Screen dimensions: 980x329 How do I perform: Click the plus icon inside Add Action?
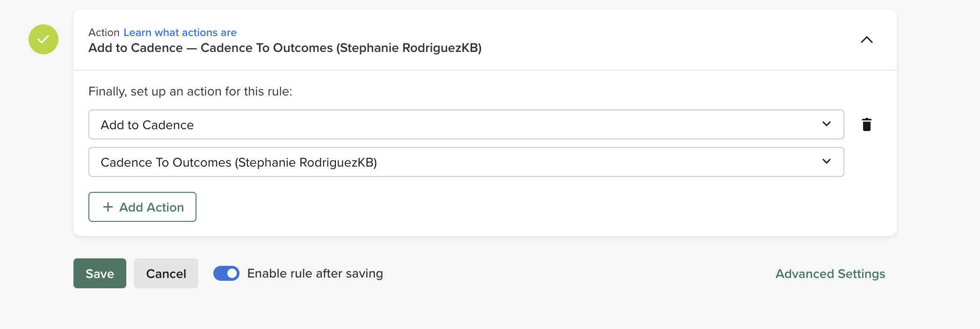[108, 207]
